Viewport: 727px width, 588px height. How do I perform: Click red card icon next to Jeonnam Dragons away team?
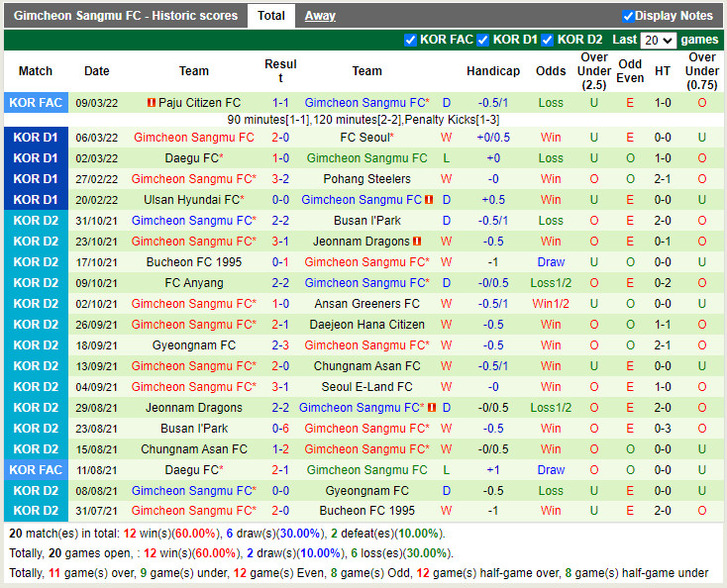(x=418, y=242)
